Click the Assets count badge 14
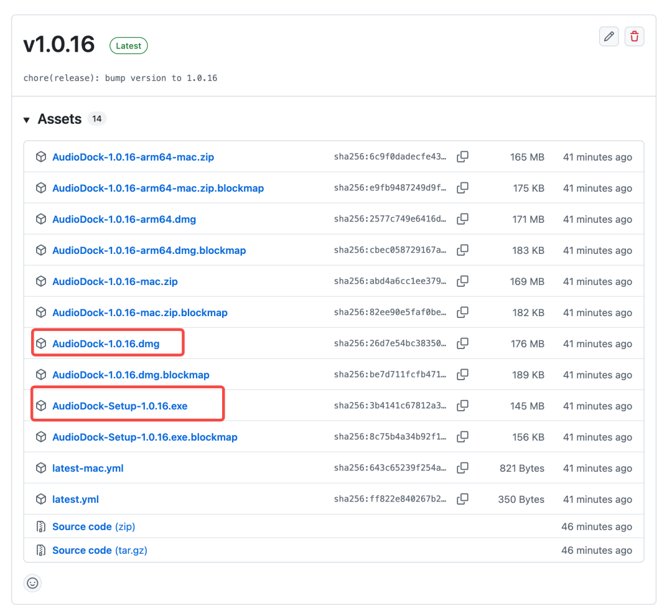The height and width of the screenshot is (616, 672). (97, 119)
